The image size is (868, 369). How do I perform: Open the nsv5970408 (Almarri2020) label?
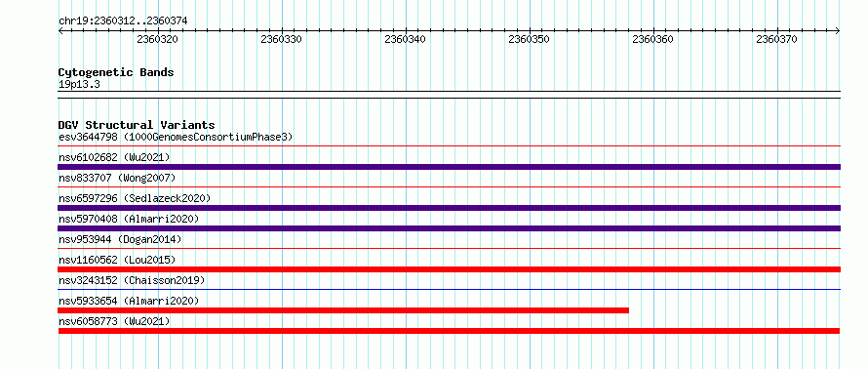(x=129, y=219)
